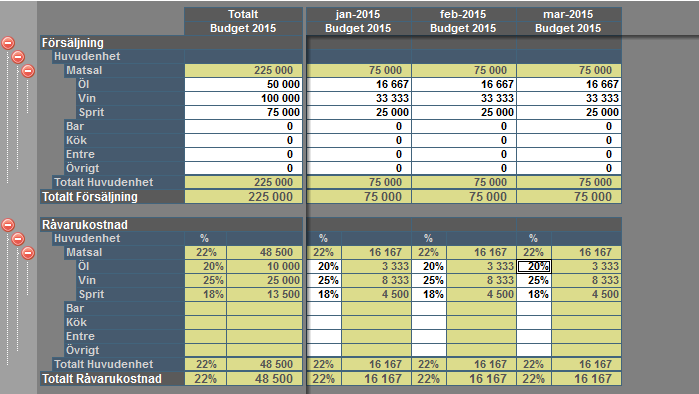
Task: Click the Övrigt feb-2015 sales cell
Action: (x=464, y=168)
